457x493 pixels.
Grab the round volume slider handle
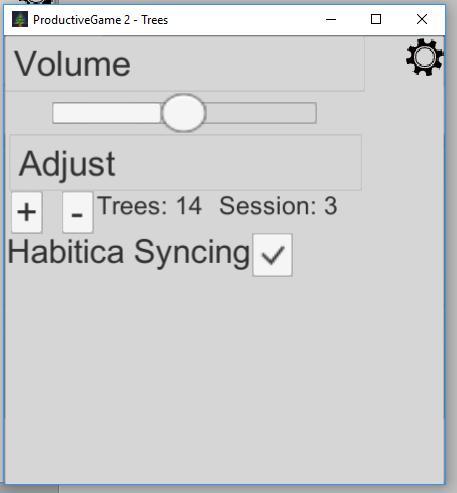point(183,113)
